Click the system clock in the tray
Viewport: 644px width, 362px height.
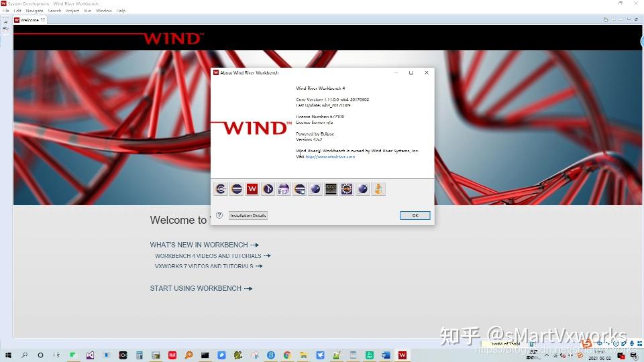tap(599, 355)
